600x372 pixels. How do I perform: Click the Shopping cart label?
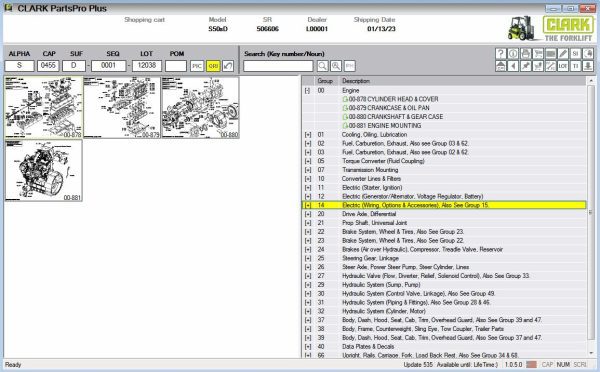[x=144, y=20]
